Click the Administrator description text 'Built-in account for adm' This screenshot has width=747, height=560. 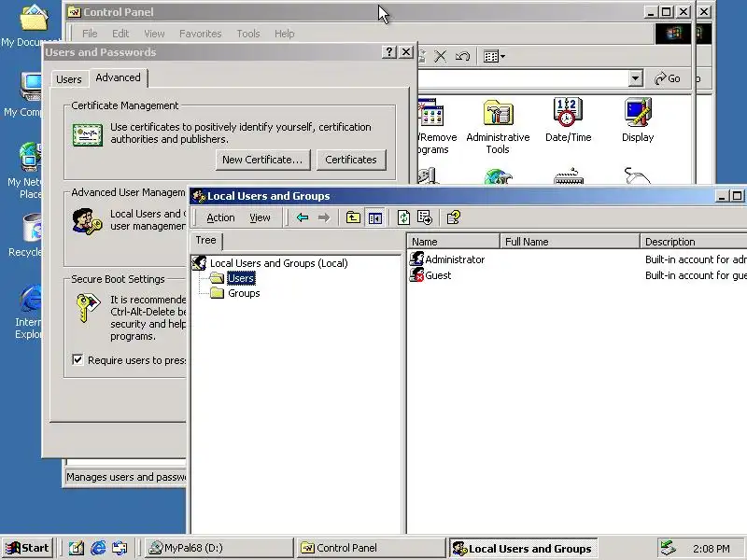(x=695, y=259)
